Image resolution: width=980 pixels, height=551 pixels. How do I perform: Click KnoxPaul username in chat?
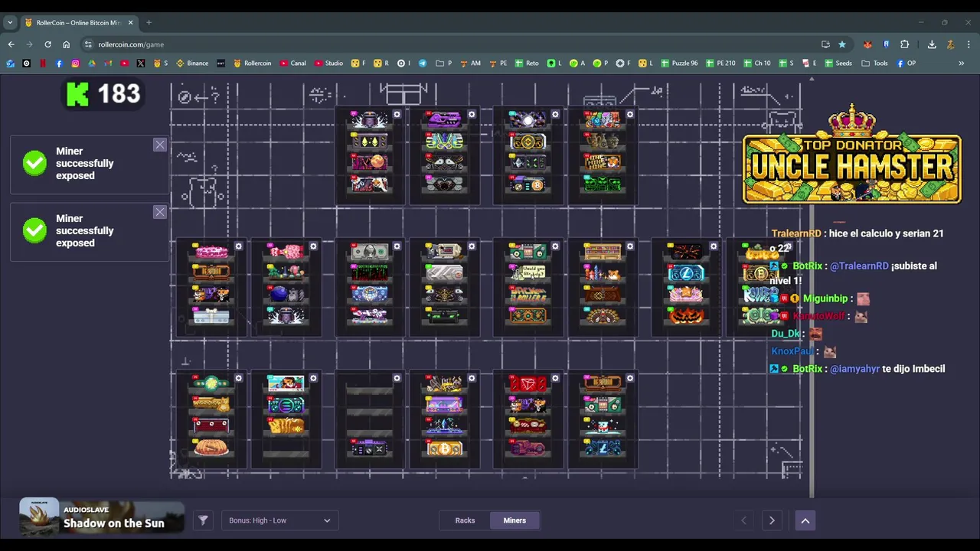pyautogui.click(x=792, y=351)
